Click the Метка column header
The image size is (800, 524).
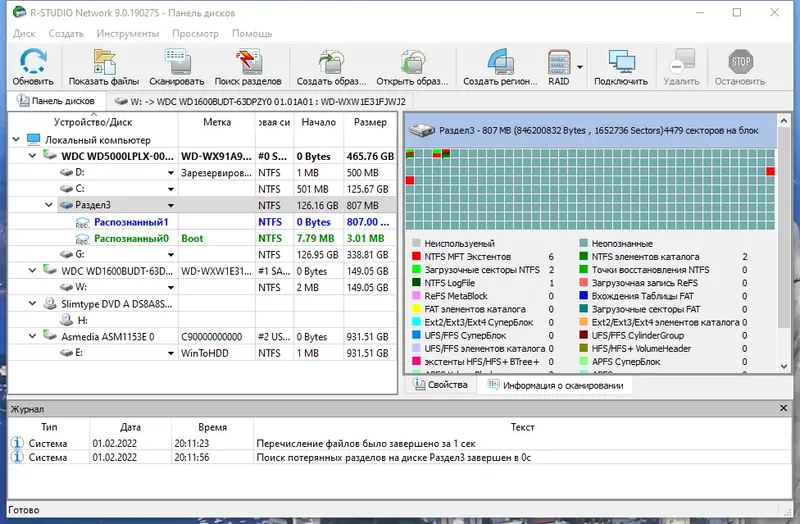[x=217, y=122]
